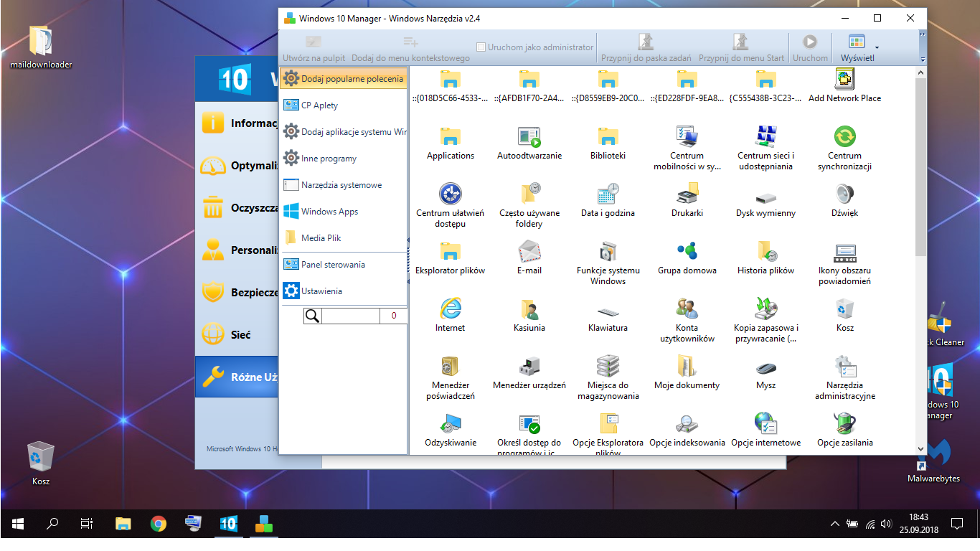Select the Historia plików icon
The height and width of the screenshot is (551, 980).
point(766,251)
